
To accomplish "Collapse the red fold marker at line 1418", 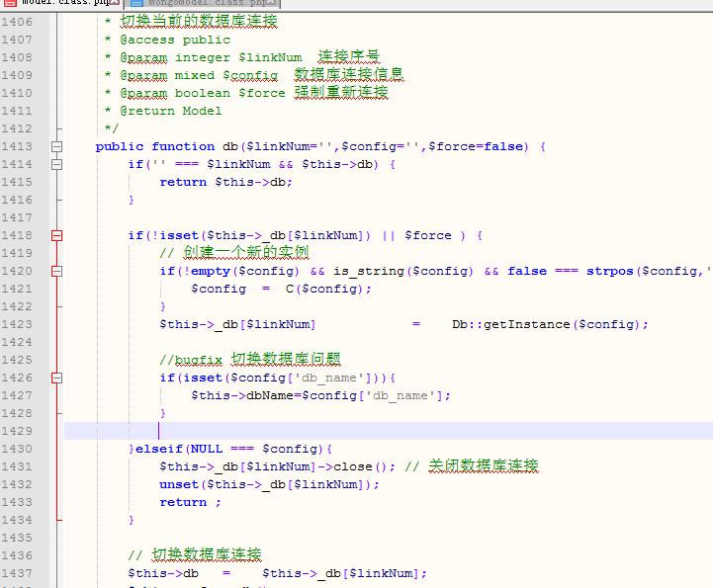I will 56,235.
